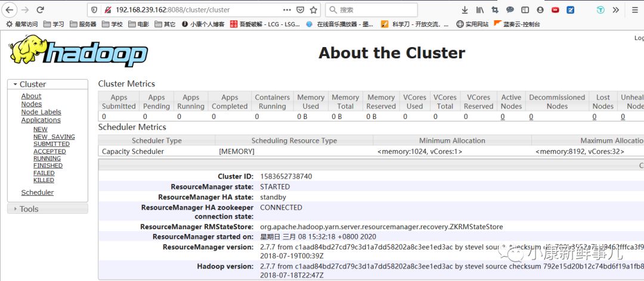The image size is (644, 281).
Task: Open the 科学刀 bookmark
Action: (x=416, y=24)
